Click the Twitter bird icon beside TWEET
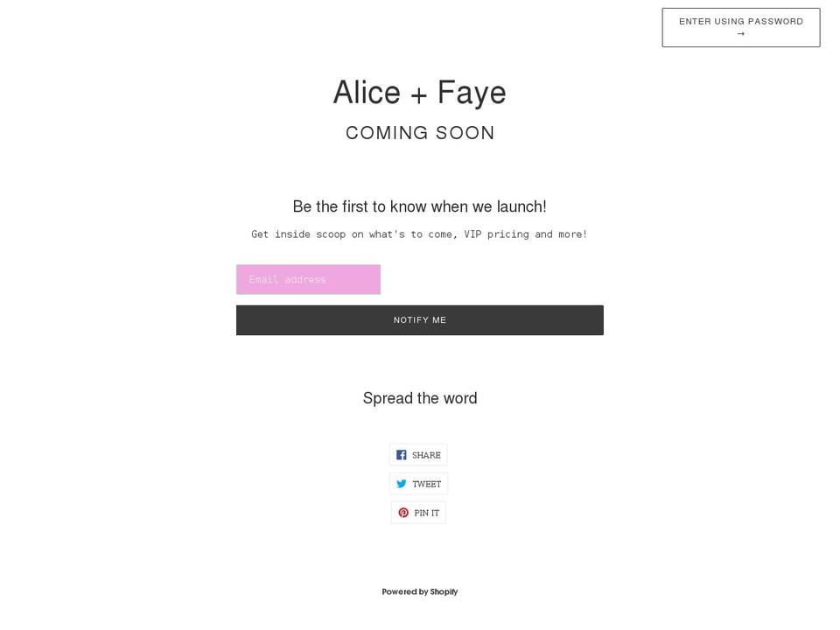The image size is (840, 630). (401, 483)
